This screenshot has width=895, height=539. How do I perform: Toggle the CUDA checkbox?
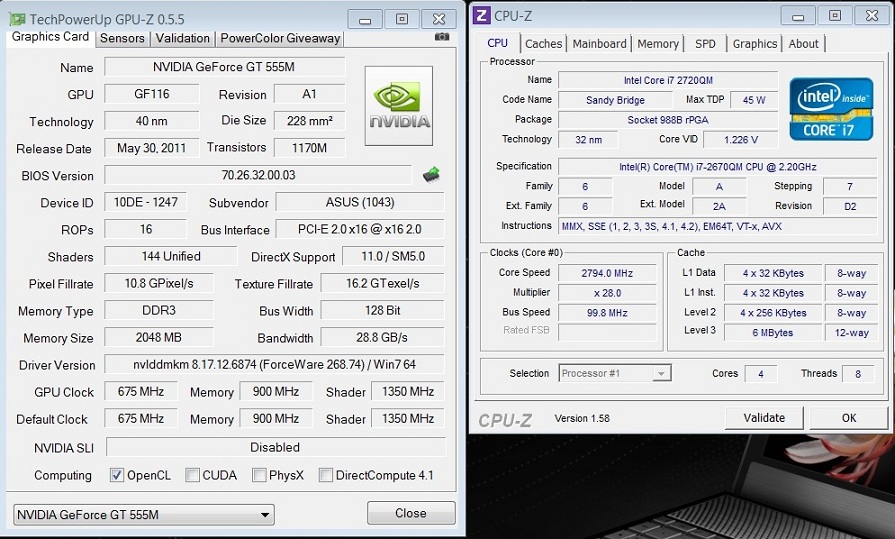[x=192, y=475]
